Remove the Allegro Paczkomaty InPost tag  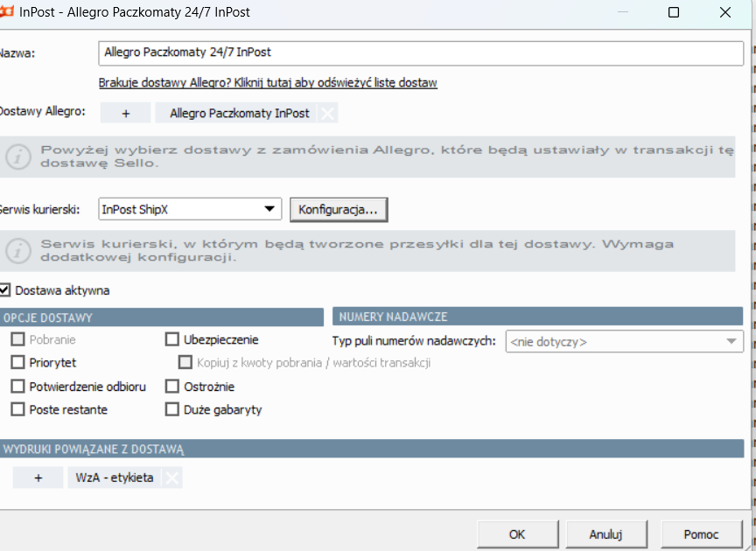coord(327,114)
